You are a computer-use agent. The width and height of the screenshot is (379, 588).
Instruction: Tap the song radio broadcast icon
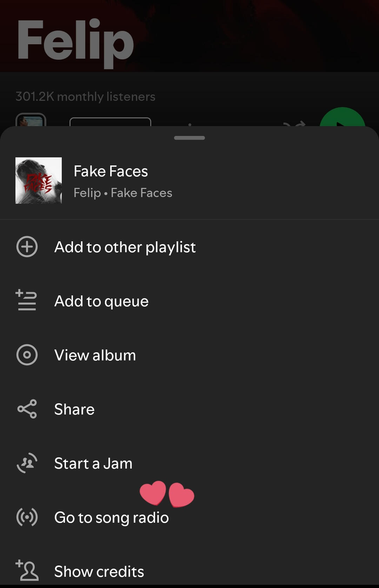[x=27, y=517]
